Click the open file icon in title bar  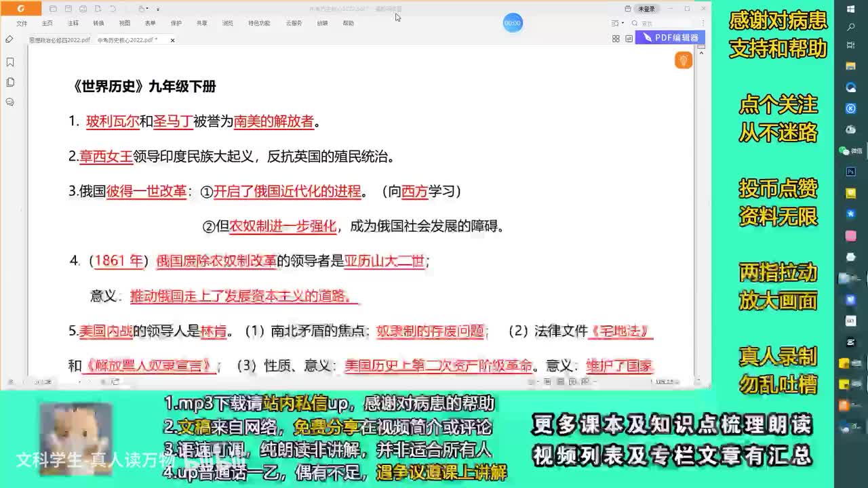point(53,9)
